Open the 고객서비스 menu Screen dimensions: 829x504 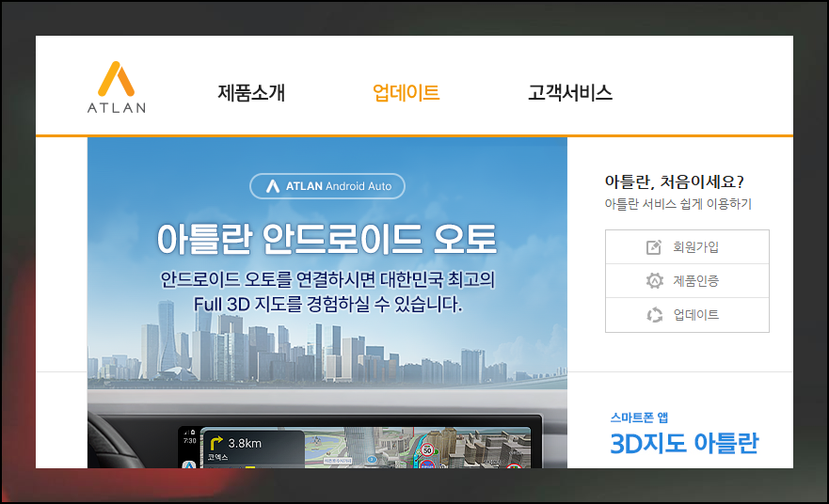(570, 93)
